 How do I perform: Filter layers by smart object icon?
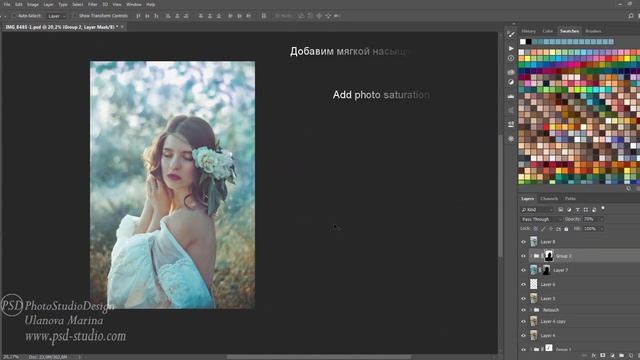[594, 209]
